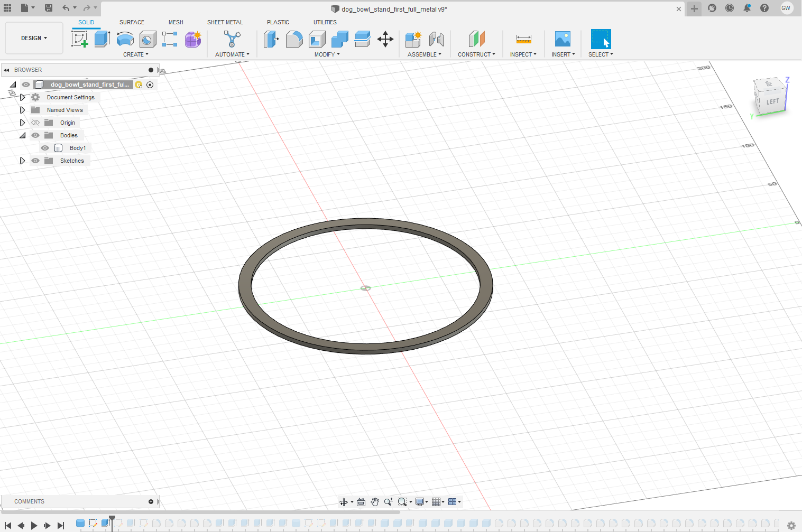Image resolution: width=802 pixels, height=532 pixels.
Task: Open the SELECT menu label
Action: click(601, 54)
